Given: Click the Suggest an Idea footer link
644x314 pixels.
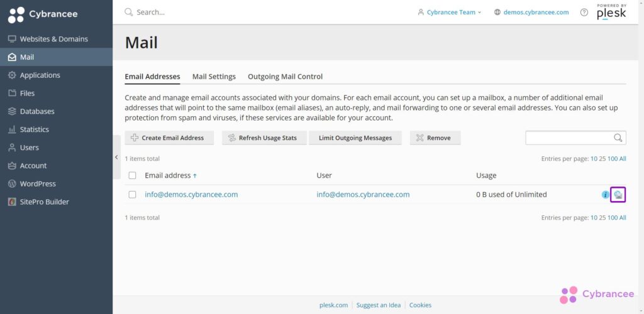Looking at the screenshot, I should click(x=378, y=305).
